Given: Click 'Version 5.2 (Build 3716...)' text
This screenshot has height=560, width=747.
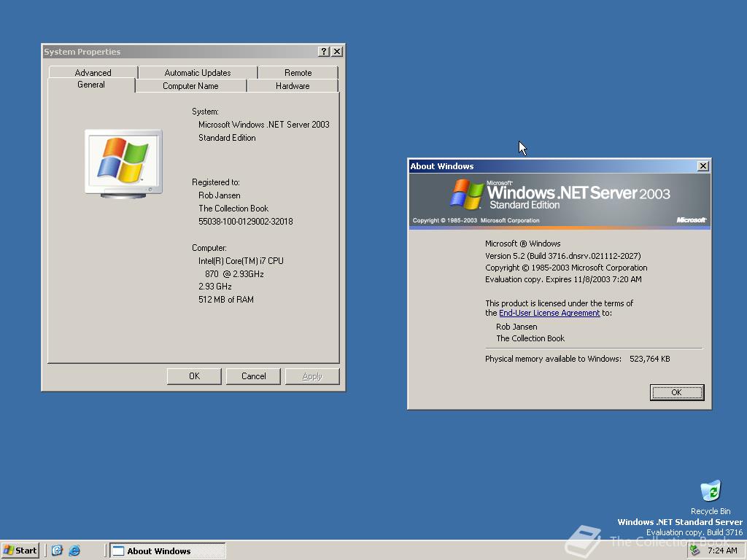Looking at the screenshot, I should click(562, 256).
